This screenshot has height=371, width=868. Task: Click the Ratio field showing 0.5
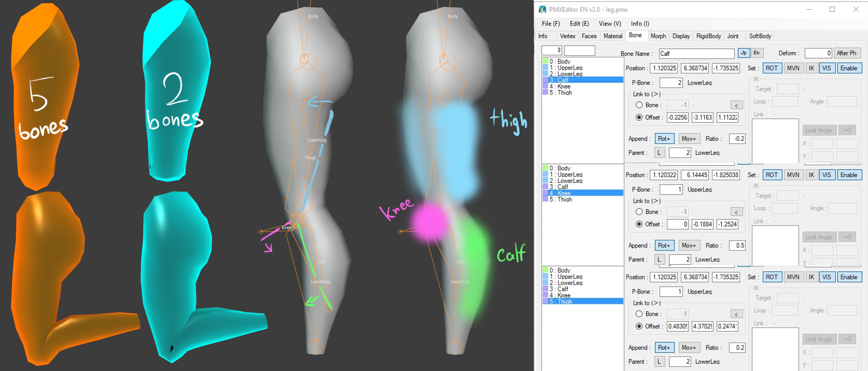pos(737,245)
